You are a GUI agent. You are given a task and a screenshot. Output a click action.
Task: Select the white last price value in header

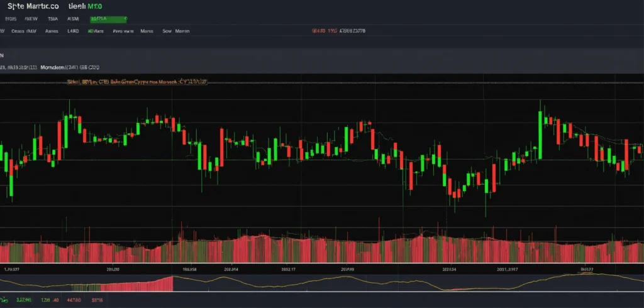353,30
